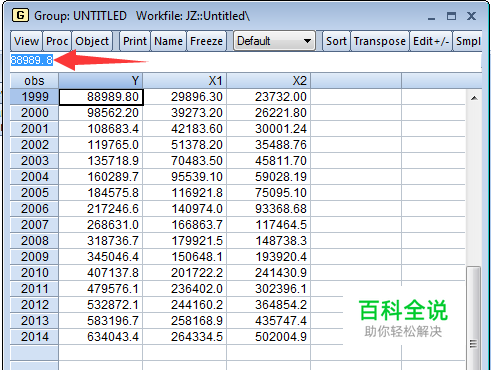Select row header 2010
Viewport: 491px width, 370px height.
(x=34, y=273)
